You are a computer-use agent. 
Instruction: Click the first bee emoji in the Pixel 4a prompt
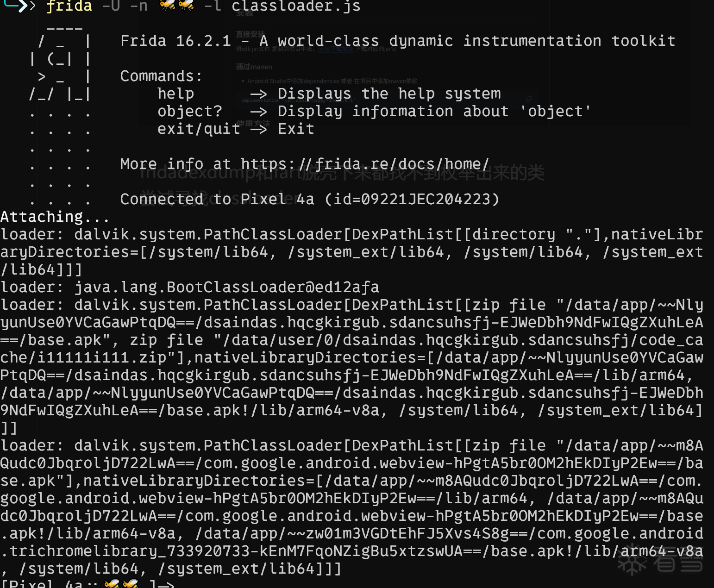[x=112, y=584]
